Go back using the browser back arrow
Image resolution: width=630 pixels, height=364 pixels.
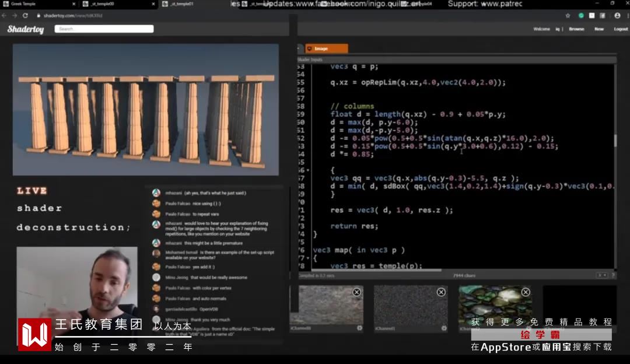point(5,15)
